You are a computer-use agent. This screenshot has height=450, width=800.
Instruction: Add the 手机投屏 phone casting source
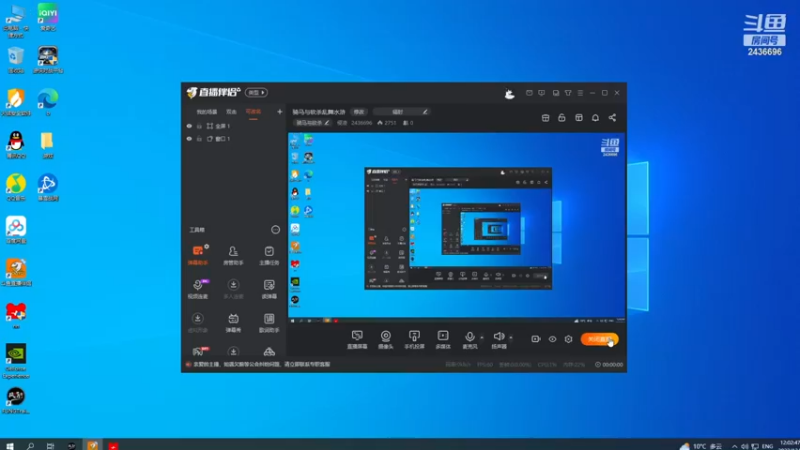(x=414, y=339)
